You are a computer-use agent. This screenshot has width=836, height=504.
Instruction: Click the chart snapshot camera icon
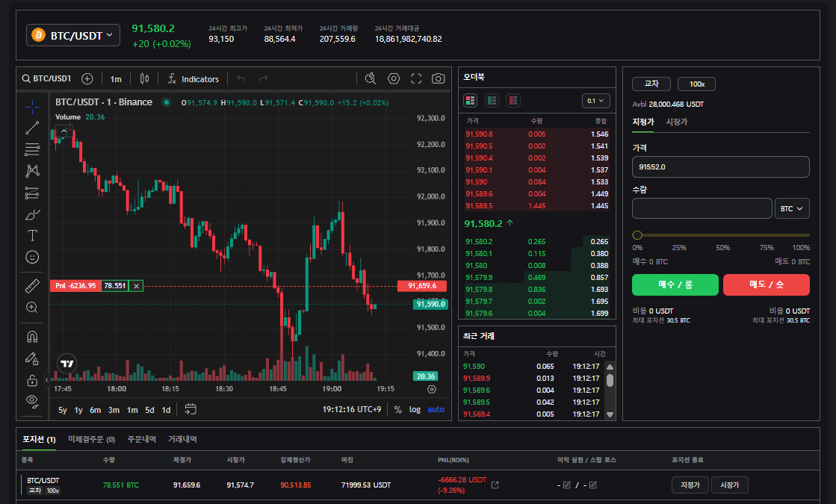click(439, 78)
